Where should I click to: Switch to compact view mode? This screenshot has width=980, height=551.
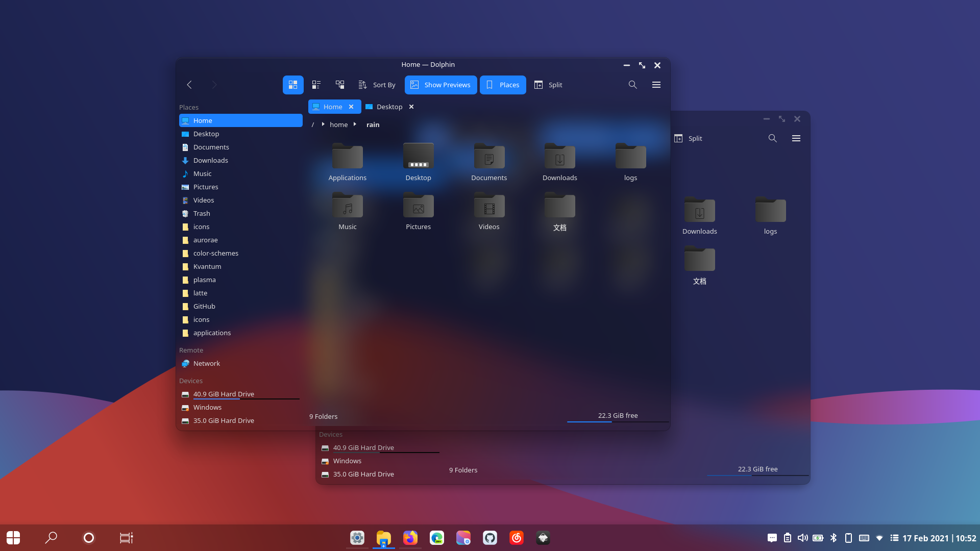tap(316, 85)
